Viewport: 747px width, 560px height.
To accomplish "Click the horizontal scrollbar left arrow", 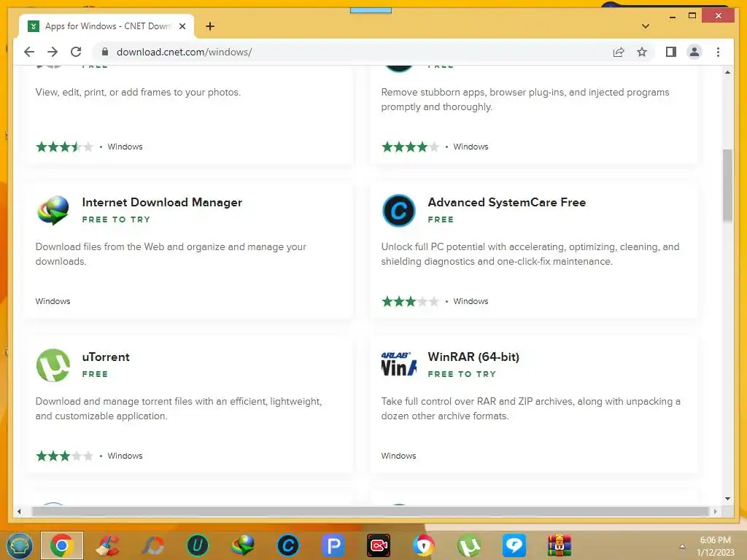I will coord(19,511).
